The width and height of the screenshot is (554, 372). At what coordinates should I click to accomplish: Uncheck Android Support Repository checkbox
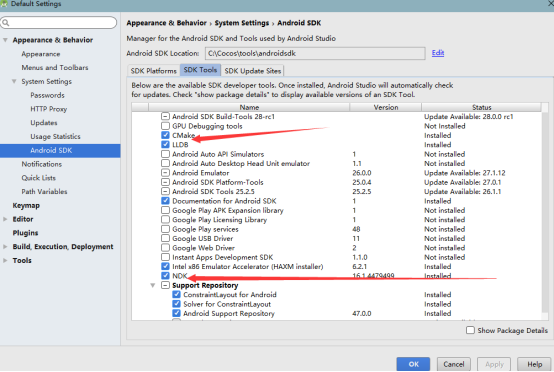(x=176, y=313)
